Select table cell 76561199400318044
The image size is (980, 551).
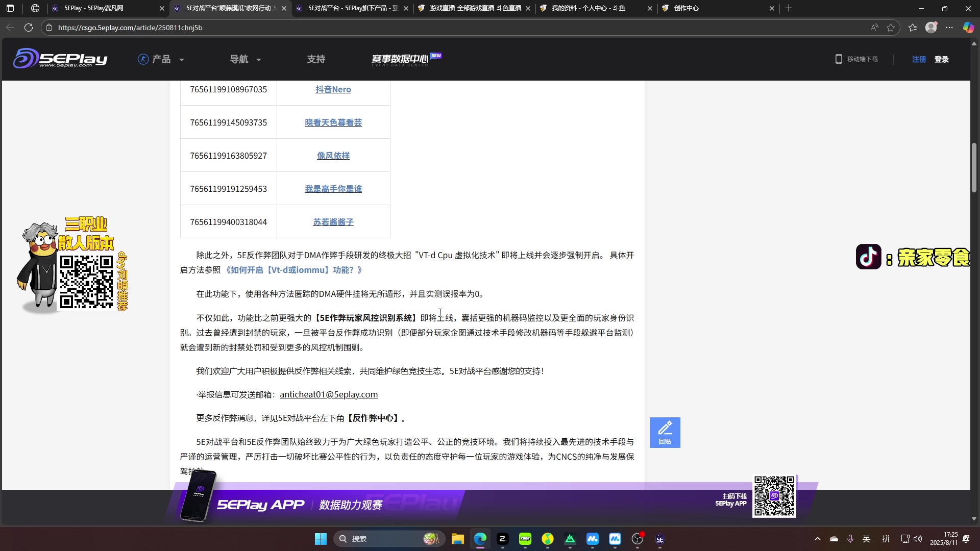(229, 222)
